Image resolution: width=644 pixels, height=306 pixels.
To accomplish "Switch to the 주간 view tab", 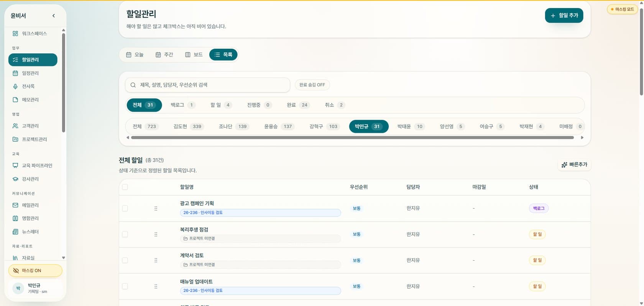I will [164, 55].
